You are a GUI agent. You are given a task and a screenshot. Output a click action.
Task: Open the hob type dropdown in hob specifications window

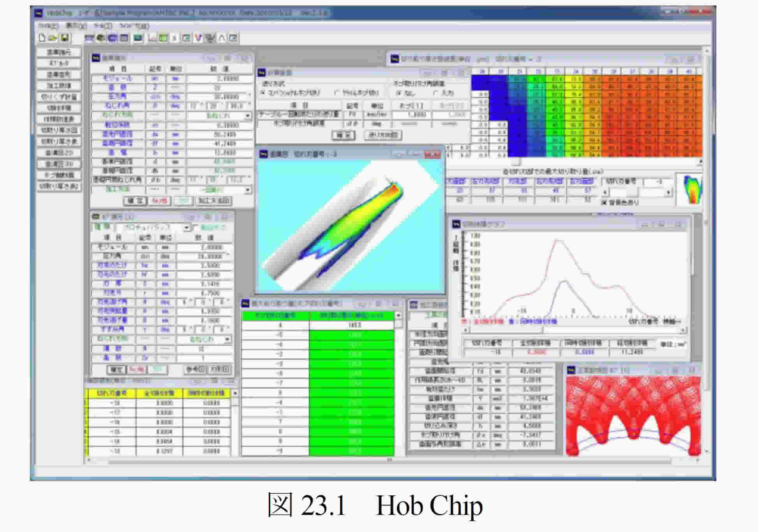(187, 227)
